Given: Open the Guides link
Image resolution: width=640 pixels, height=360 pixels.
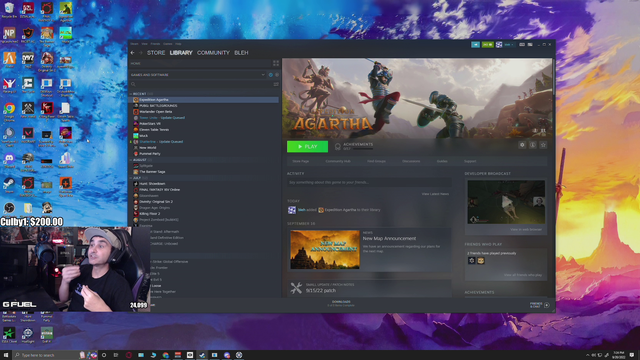Looking at the screenshot, I should (x=442, y=161).
